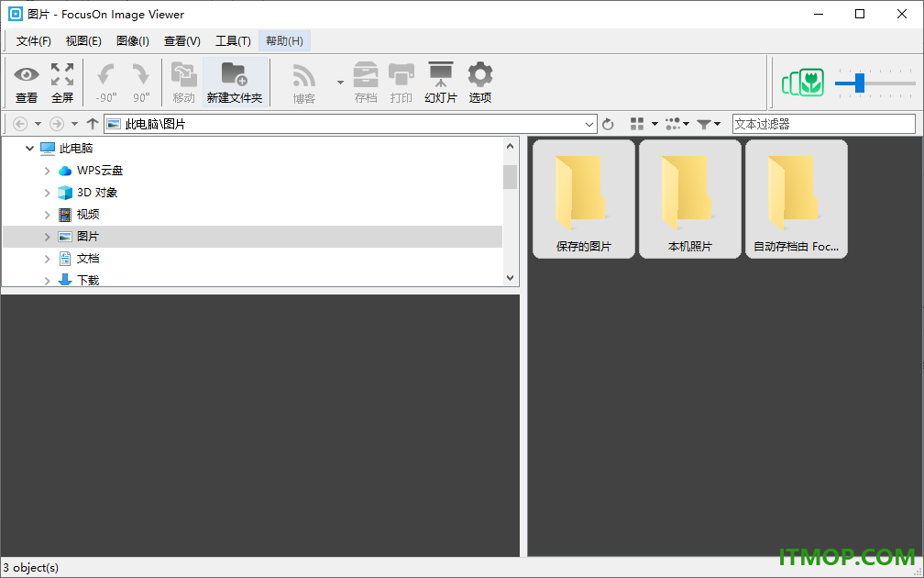Image resolution: width=924 pixels, height=578 pixels.
Task: Open the 工具(T) menu
Action: [233, 40]
